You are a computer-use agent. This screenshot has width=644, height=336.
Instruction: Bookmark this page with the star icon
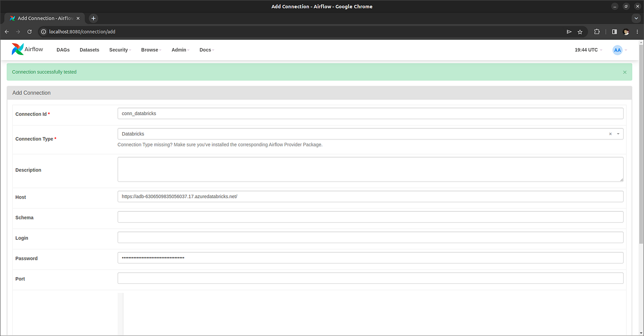pyautogui.click(x=580, y=31)
